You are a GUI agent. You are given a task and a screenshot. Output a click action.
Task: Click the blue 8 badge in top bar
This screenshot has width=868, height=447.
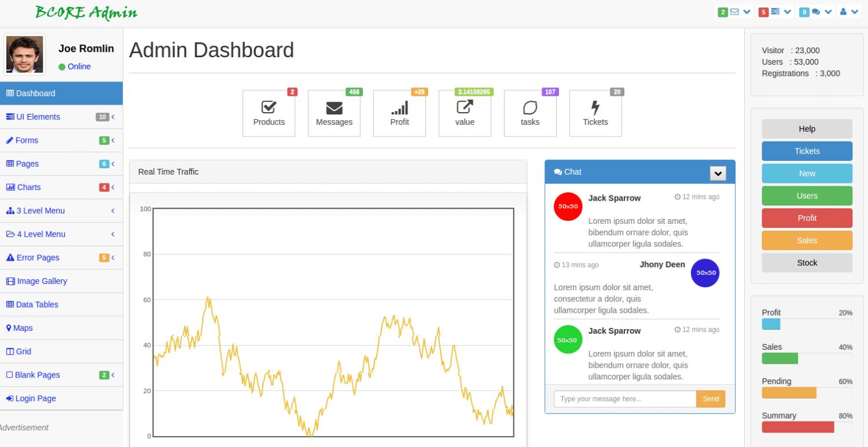pos(804,12)
